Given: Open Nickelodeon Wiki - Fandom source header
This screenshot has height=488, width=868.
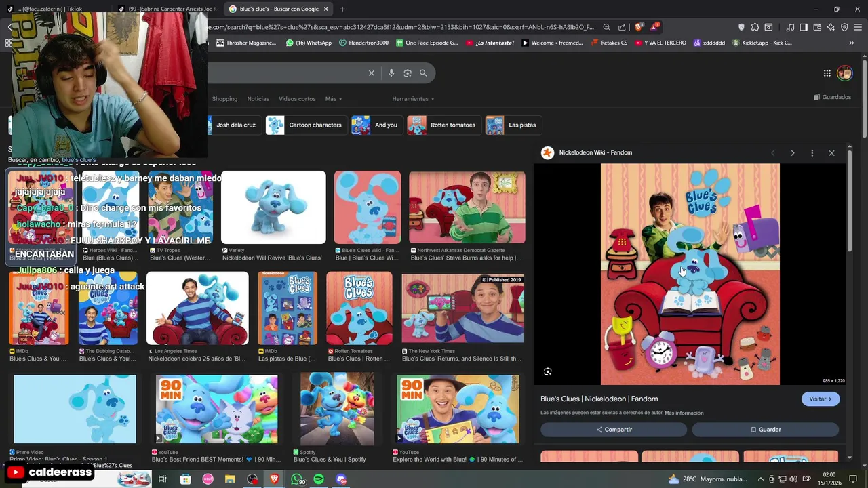Looking at the screenshot, I should [x=587, y=152].
